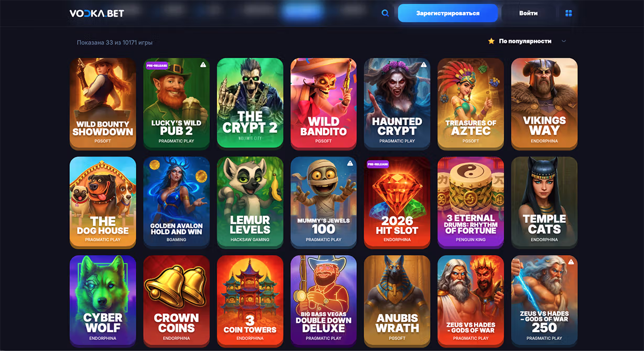Viewport: 644px width, 351px height.
Task: Click warning triangle on Haunted Crypt card
Action: tap(424, 64)
